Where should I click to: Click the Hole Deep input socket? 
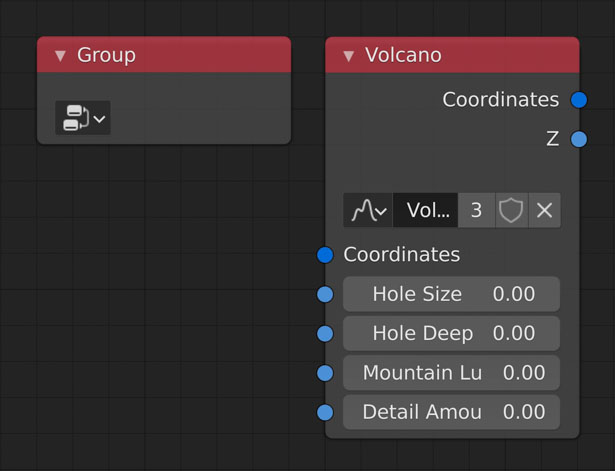325,333
